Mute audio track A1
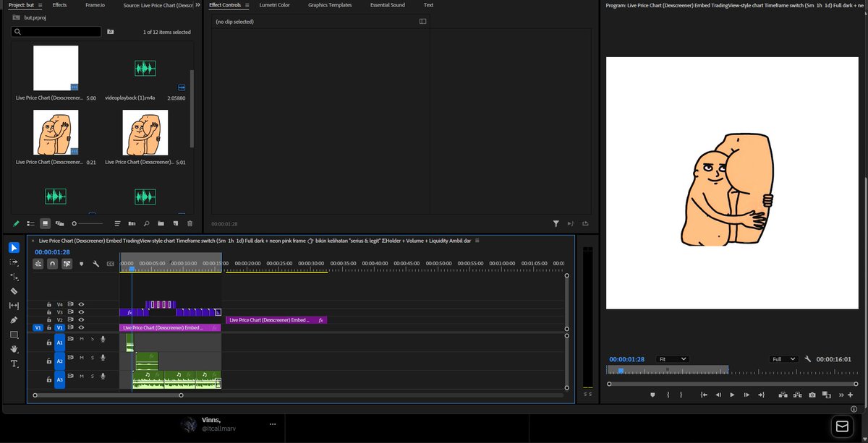This screenshot has width=868, height=443. (x=82, y=338)
